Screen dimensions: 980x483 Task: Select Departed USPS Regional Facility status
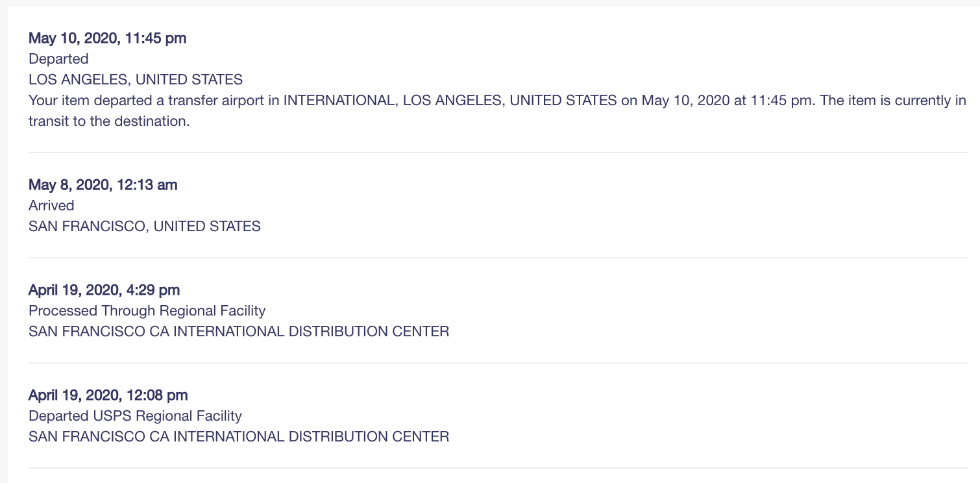[135, 416]
